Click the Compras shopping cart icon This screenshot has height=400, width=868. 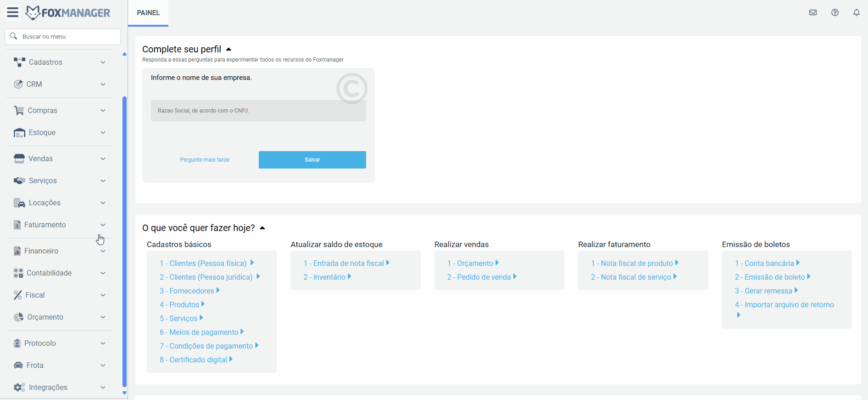[19, 110]
